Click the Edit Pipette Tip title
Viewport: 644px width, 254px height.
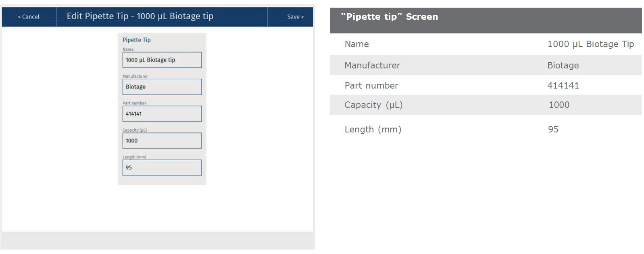pos(140,17)
